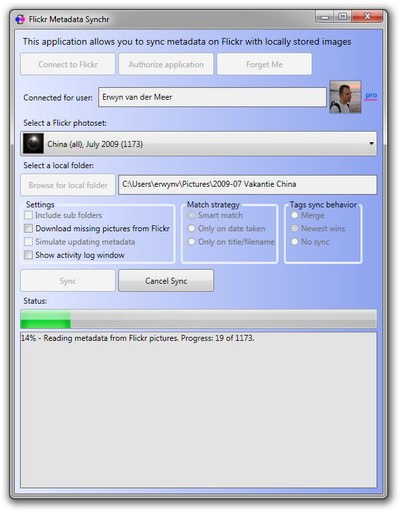Tick Simulate updating metadata checkbox
400x511 pixels.
tap(29, 242)
